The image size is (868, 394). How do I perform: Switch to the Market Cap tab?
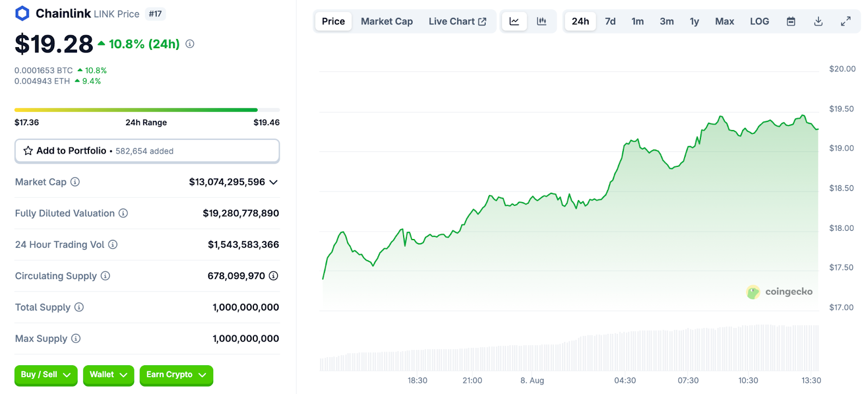pyautogui.click(x=387, y=22)
